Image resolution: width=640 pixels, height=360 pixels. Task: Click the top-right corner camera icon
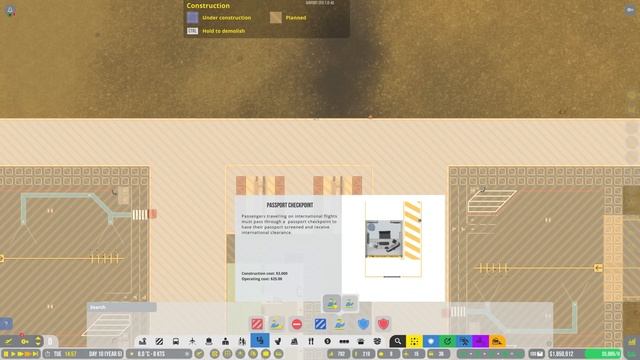pos(630,10)
